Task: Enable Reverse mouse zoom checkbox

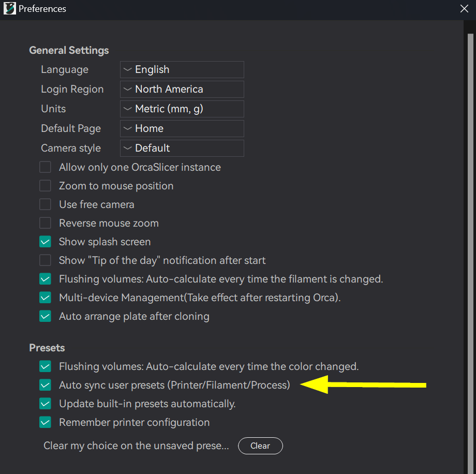Action: point(45,223)
